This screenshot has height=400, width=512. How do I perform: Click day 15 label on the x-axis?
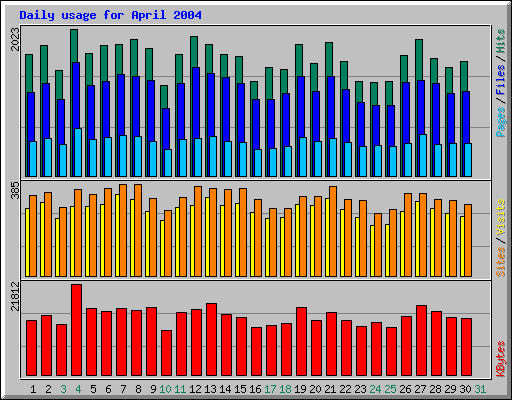coord(240,389)
